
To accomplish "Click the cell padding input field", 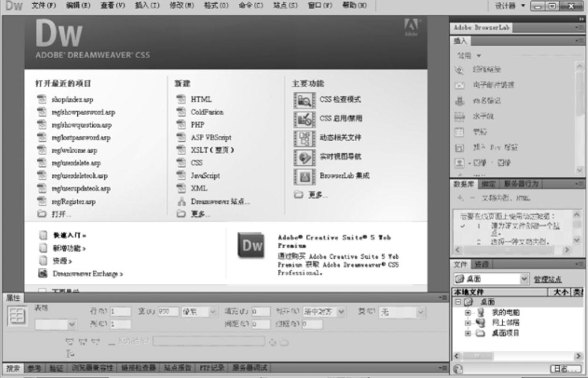I will pos(261,312).
